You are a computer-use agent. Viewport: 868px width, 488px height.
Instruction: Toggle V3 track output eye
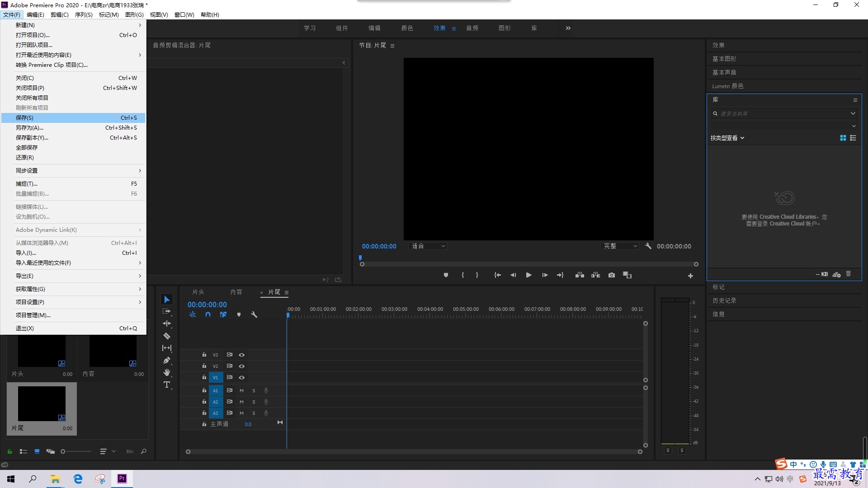point(241,355)
